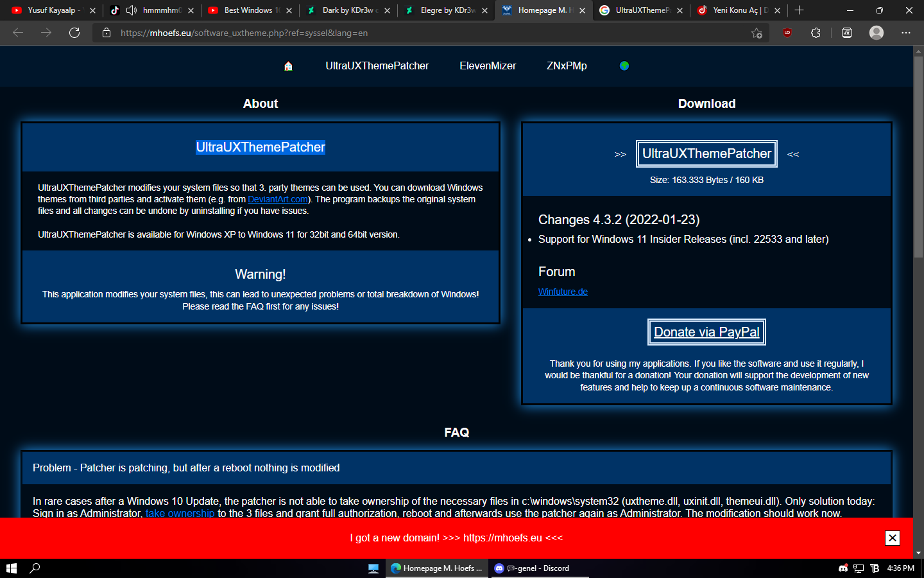The image size is (924, 578).
Task: Open Homepage M. Hoefs Edge taskbar button
Action: [437, 568]
